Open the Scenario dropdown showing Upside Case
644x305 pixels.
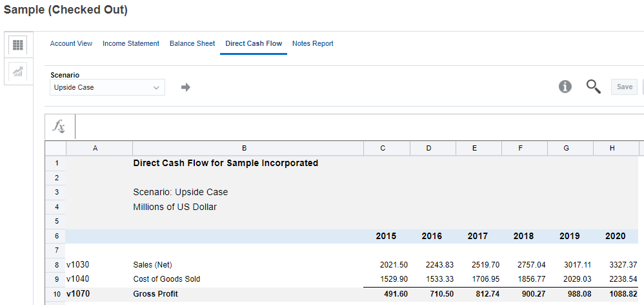pyautogui.click(x=107, y=87)
